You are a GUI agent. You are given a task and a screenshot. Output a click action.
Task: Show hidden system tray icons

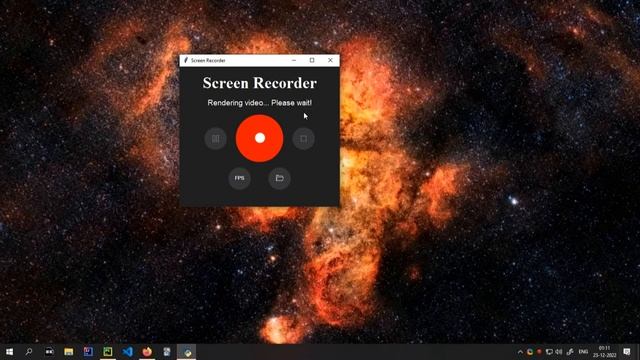520,352
